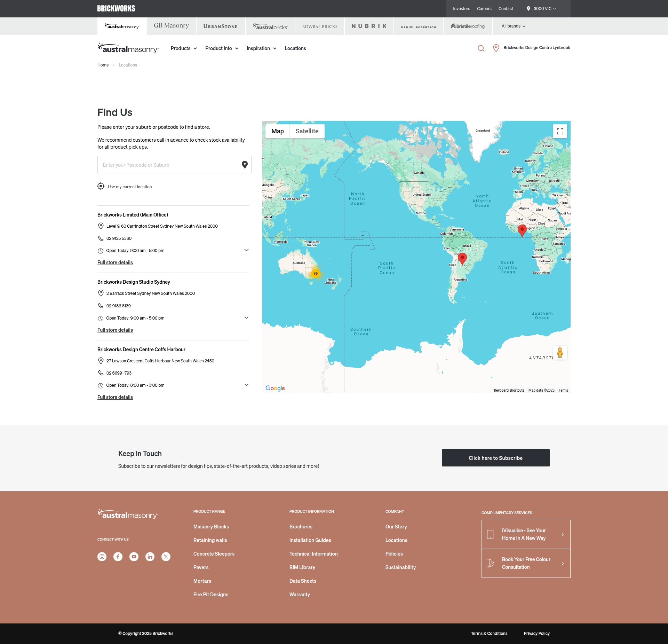Switch to the Daniel Robertson brand tab

pyautogui.click(x=419, y=26)
